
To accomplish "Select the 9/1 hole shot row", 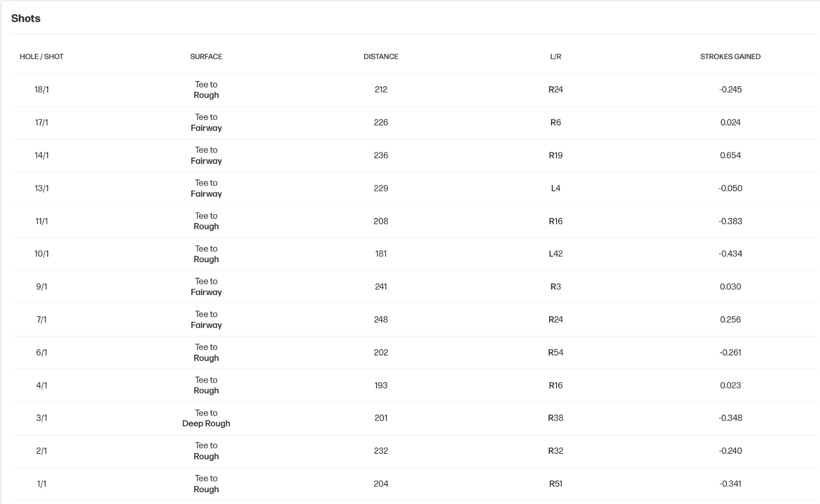I will 414,287.
